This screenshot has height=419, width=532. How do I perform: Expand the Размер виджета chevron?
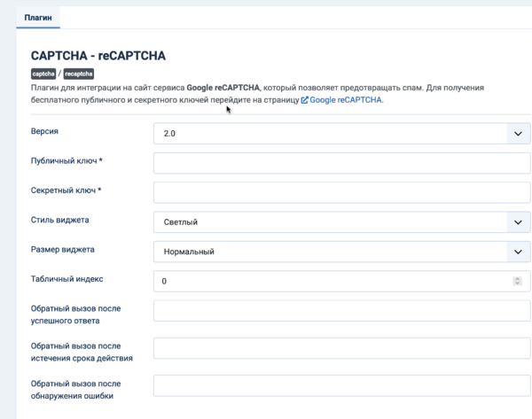(518, 252)
